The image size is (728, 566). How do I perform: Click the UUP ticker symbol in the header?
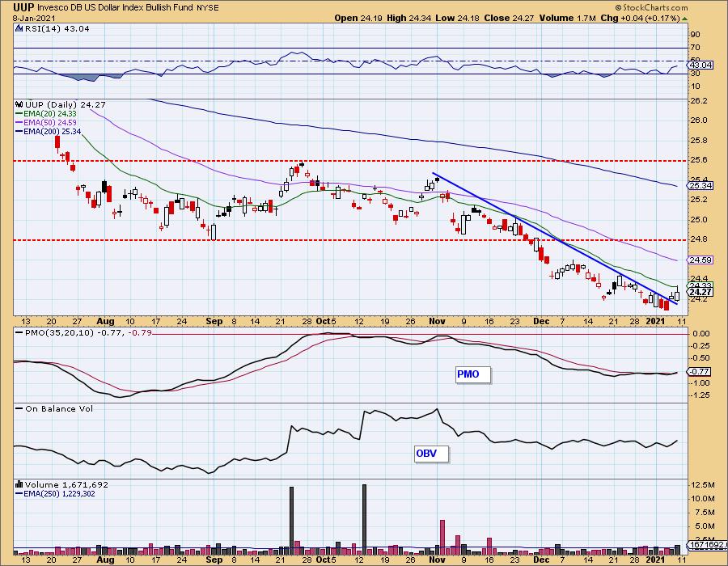coord(23,7)
